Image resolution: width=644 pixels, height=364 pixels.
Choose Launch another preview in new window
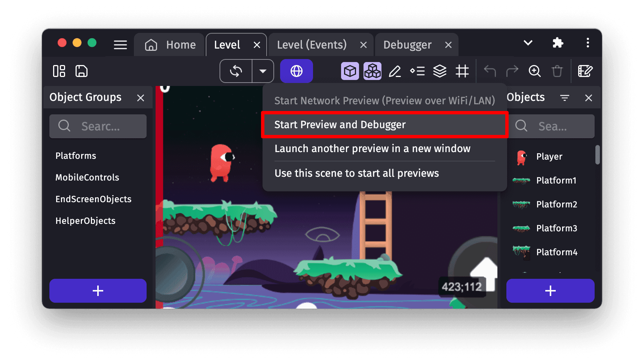click(372, 149)
